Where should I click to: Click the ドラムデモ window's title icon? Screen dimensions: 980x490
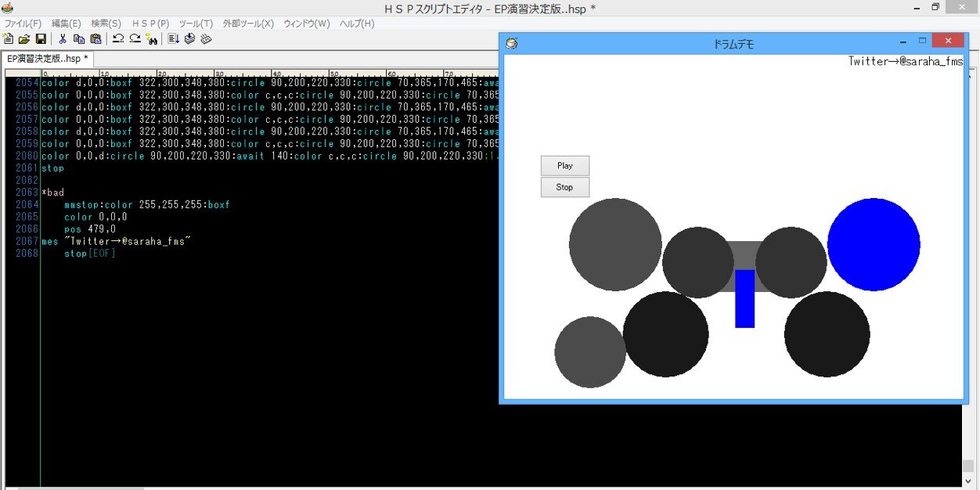[512, 44]
